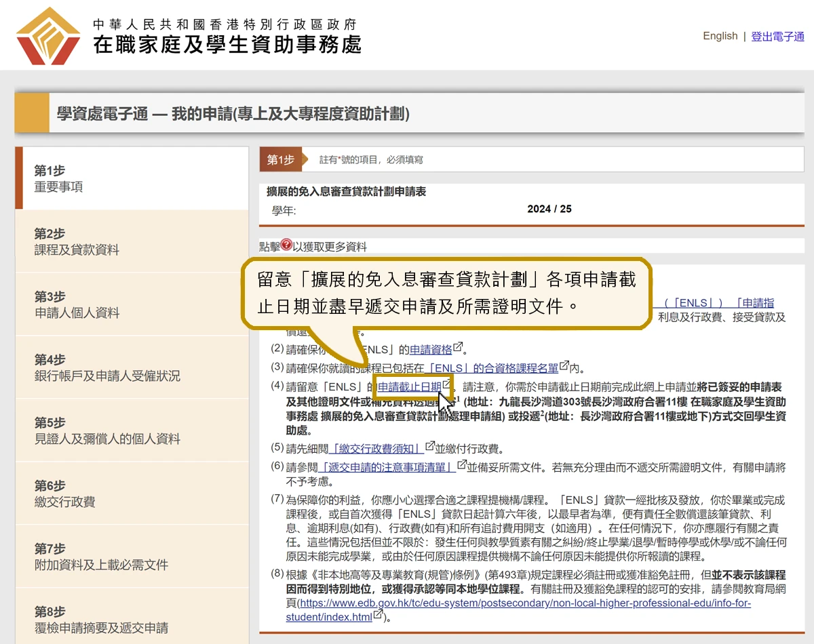Open the 申請截止日期 link
This screenshot has height=644, width=814.
coord(410,387)
